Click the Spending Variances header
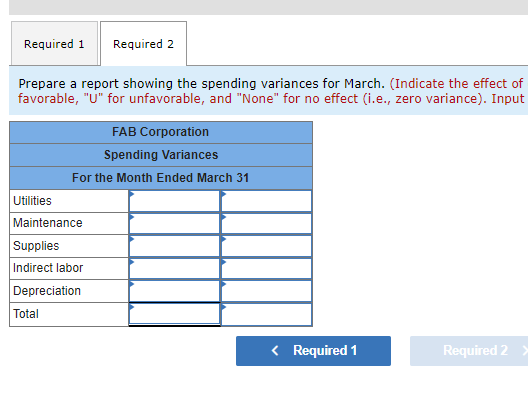Viewport: 528px width, 417px height. point(161,155)
